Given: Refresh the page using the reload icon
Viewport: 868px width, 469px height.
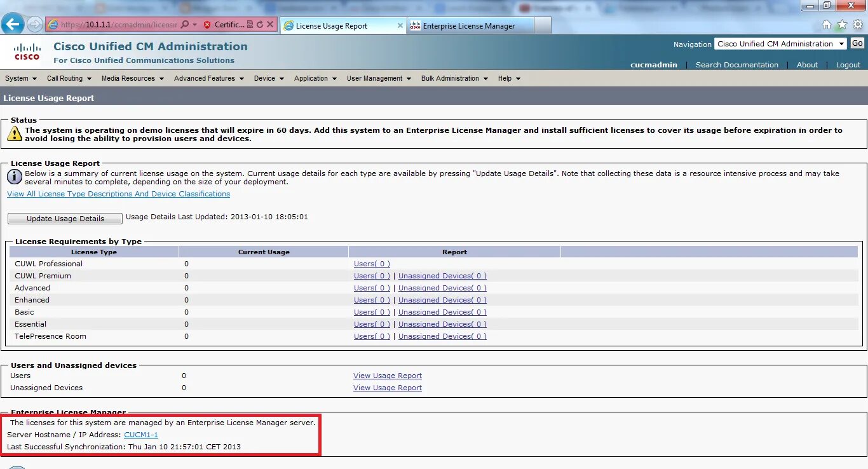Looking at the screenshot, I should tap(259, 25).
